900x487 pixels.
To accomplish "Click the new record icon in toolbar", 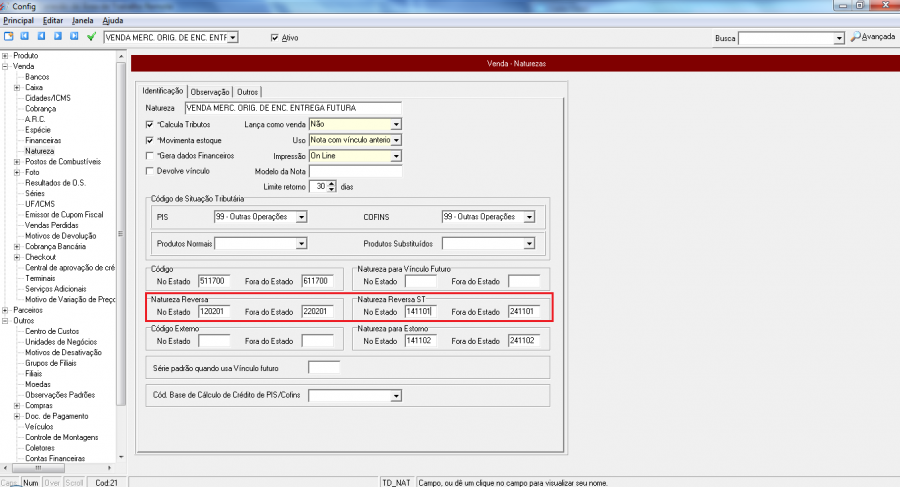I will pyautogui.click(x=9, y=37).
